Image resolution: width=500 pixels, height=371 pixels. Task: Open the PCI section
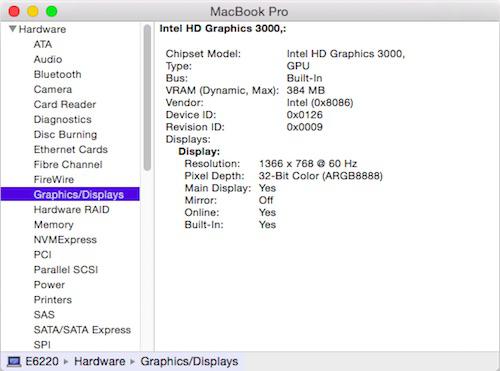point(42,255)
